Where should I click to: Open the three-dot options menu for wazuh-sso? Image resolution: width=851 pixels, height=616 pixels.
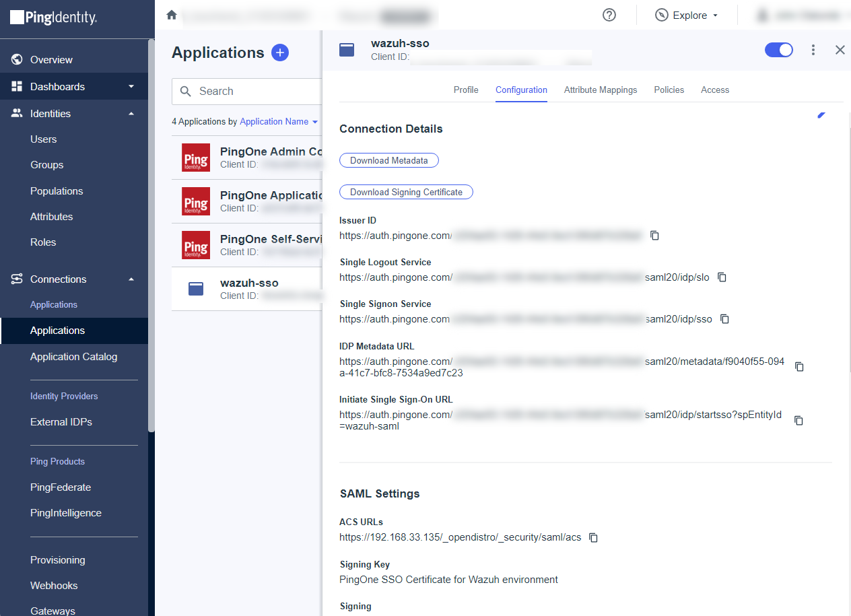pyautogui.click(x=813, y=50)
